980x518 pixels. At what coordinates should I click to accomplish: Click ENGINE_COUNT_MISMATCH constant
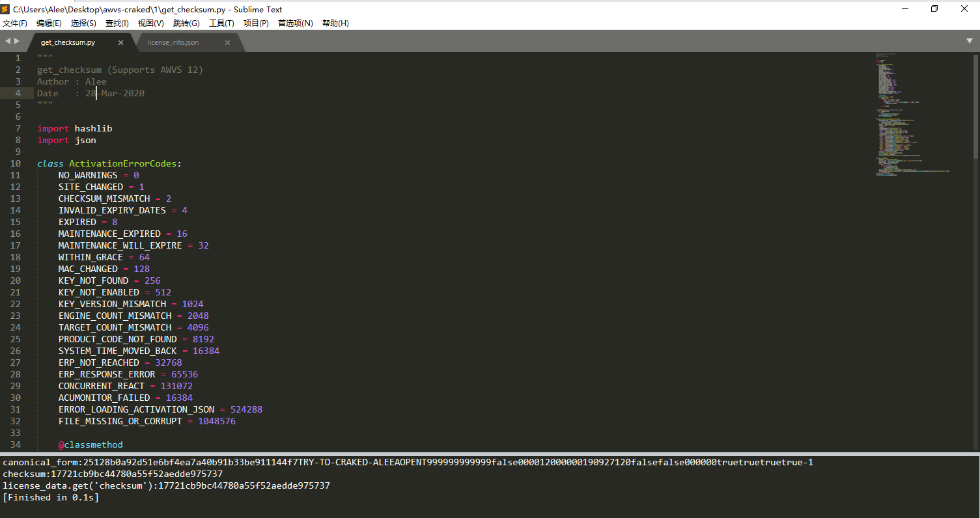[x=115, y=316]
